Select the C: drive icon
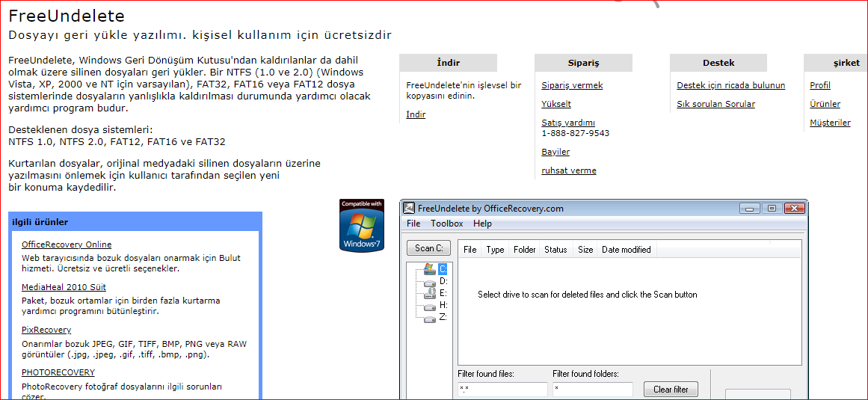Viewport: 868px width, 400px height. click(430, 269)
